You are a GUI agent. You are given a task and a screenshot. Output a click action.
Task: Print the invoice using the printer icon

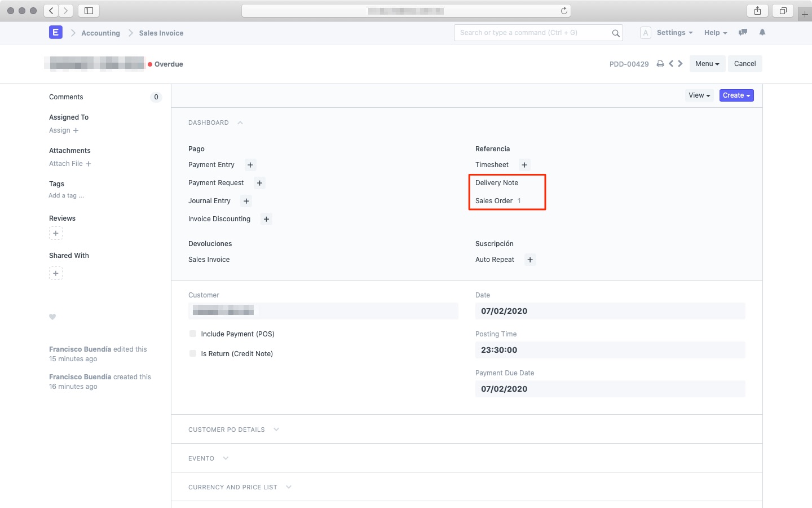coord(660,64)
